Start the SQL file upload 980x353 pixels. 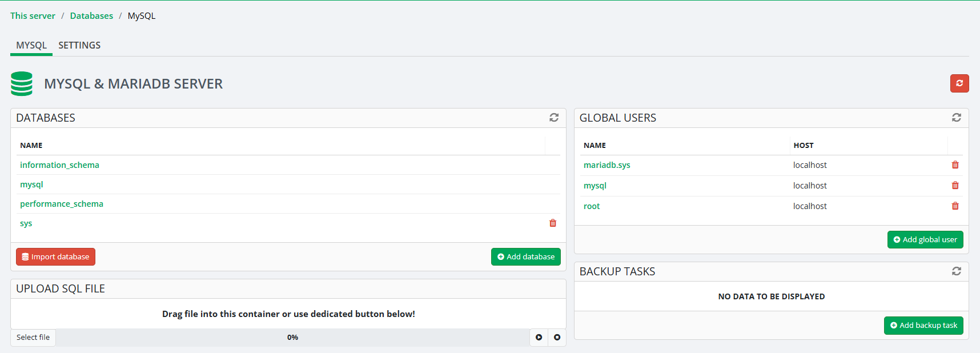pyautogui.click(x=539, y=338)
